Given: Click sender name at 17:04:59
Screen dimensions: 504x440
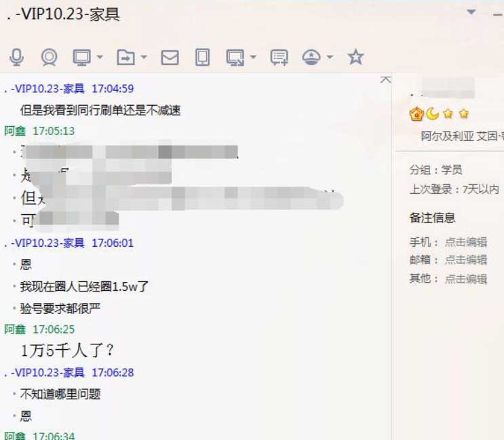Looking at the screenshot, I should click(x=45, y=89).
